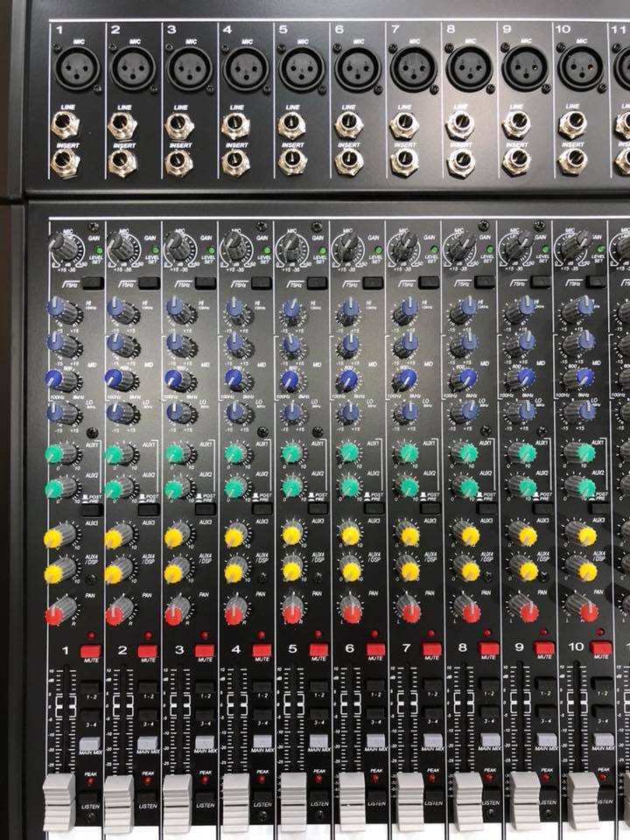Click the green AUX2 knob on channel 5
630x840 pixels.
[291, 486]
